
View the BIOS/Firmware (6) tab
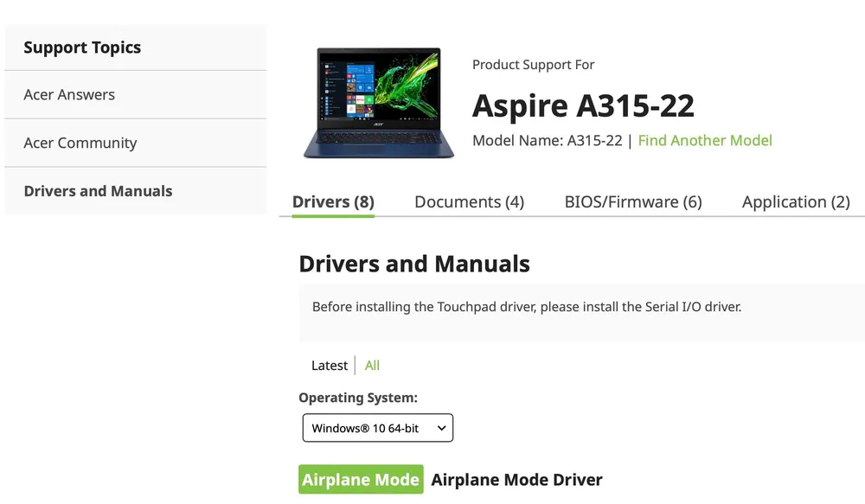tap(633, 202)
